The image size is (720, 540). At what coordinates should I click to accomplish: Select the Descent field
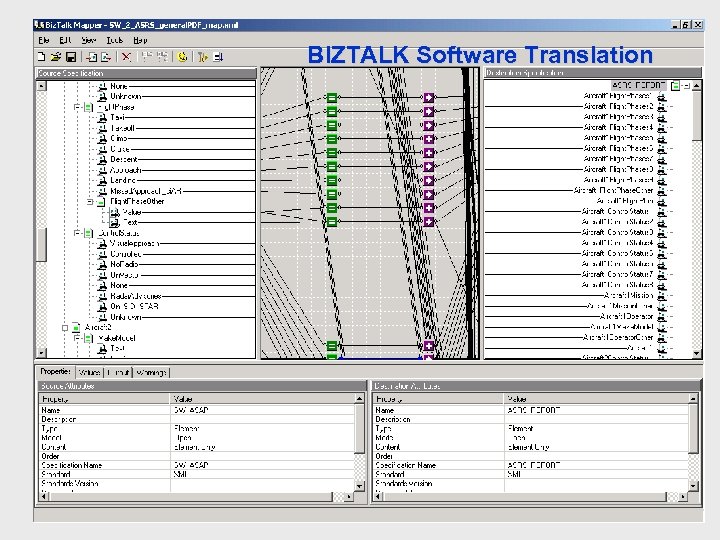pos(124,159)
